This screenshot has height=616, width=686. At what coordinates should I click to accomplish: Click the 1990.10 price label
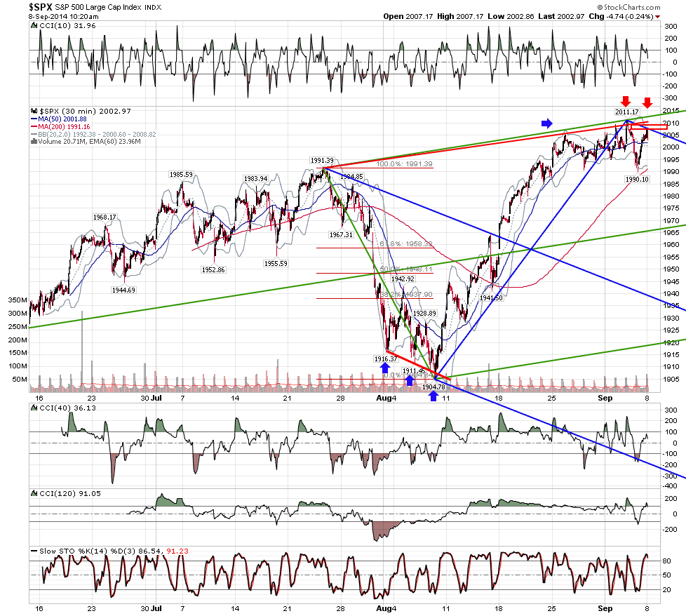pyautogui.click(x=637, y=180)
